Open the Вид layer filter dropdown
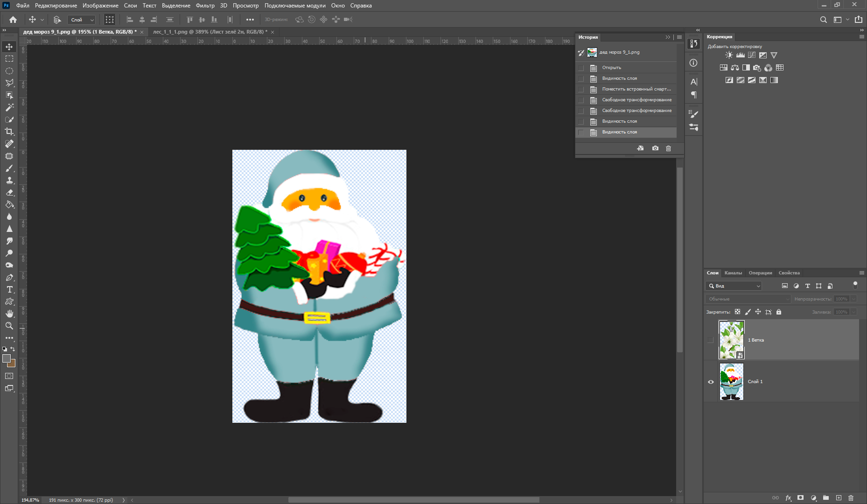 734,286
